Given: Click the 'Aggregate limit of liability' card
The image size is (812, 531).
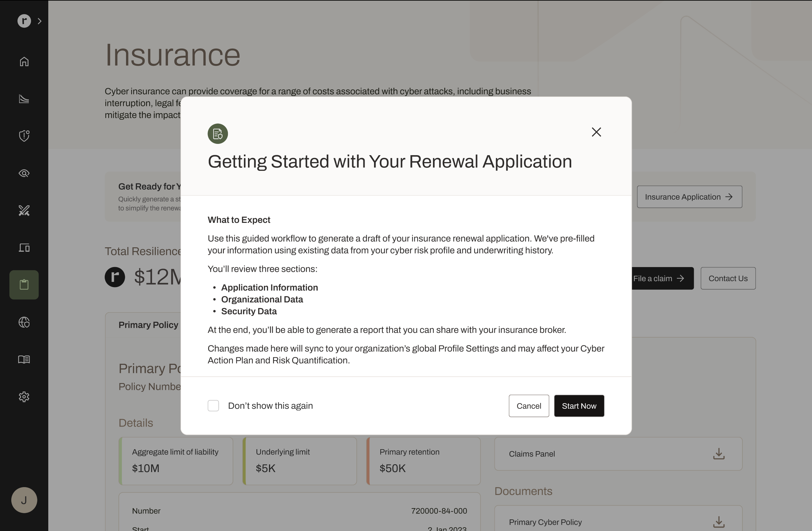Looking at the screenshot, I should coord(176,461).
